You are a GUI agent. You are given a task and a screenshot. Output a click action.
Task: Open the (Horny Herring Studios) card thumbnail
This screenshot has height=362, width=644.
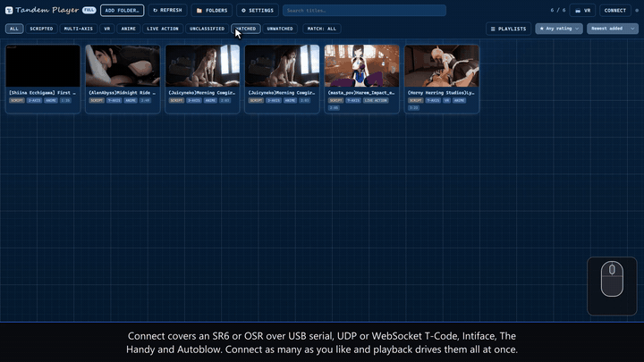pyautogui.click(x=442, y=65)
